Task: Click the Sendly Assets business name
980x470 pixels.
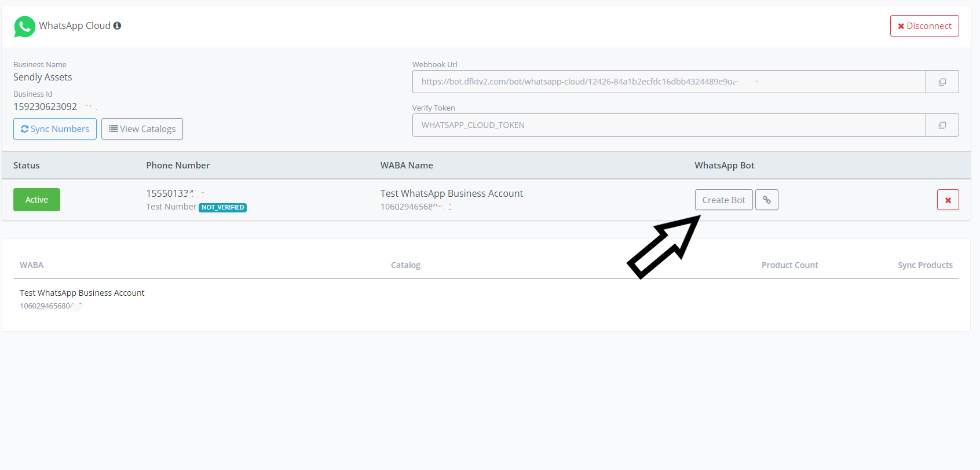Action: click(43, 77)
